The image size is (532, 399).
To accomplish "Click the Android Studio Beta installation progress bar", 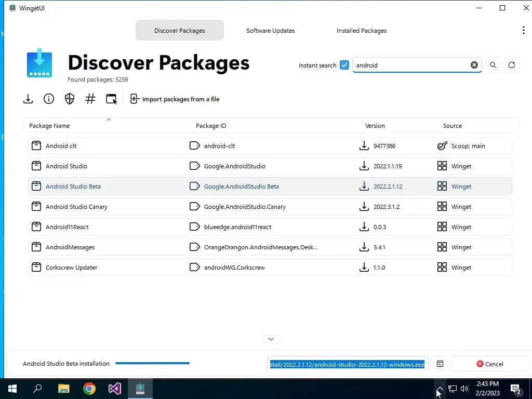I will point(152,363).
